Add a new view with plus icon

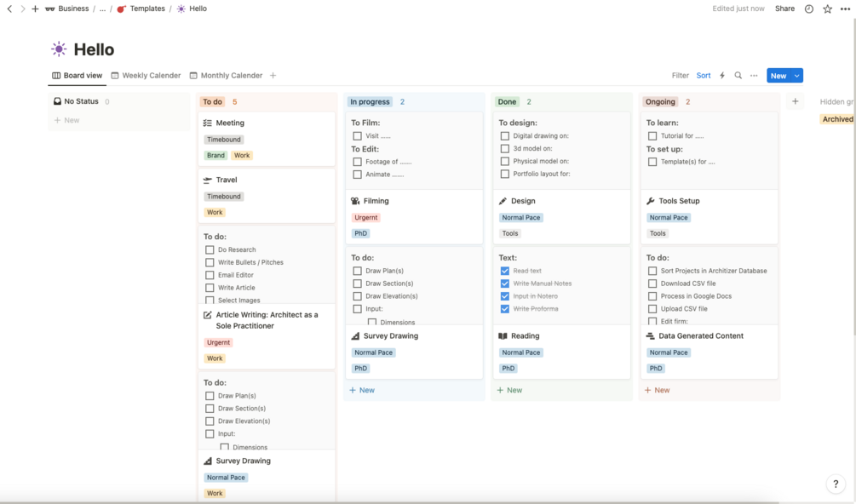tap(273, 75)
